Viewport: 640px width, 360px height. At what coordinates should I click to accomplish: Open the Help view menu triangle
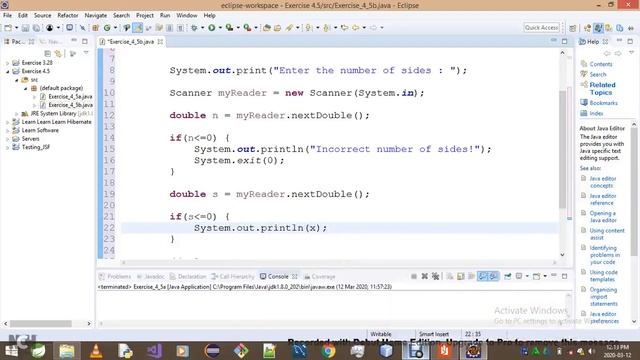point(631,53)
